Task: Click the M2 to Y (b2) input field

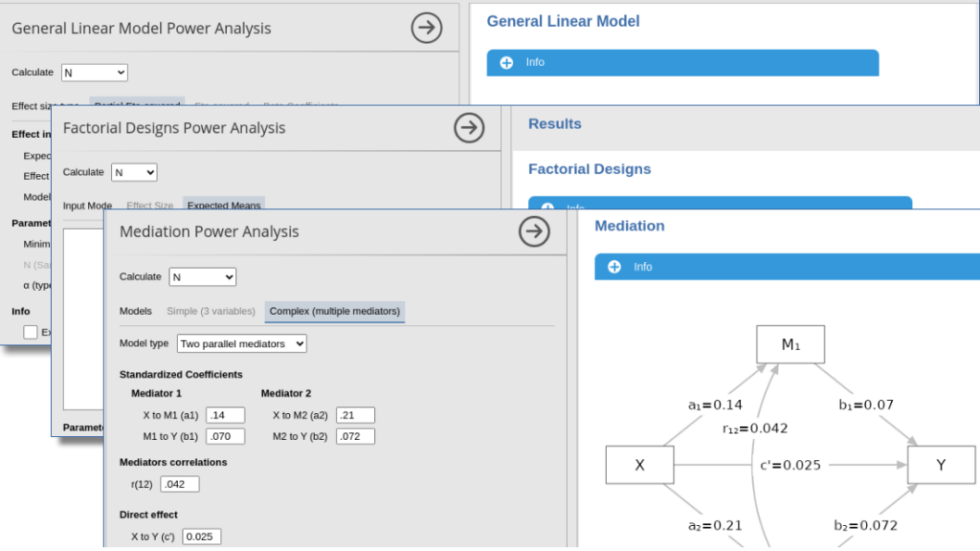Action: pyautogui.click(x=355, y=436)
